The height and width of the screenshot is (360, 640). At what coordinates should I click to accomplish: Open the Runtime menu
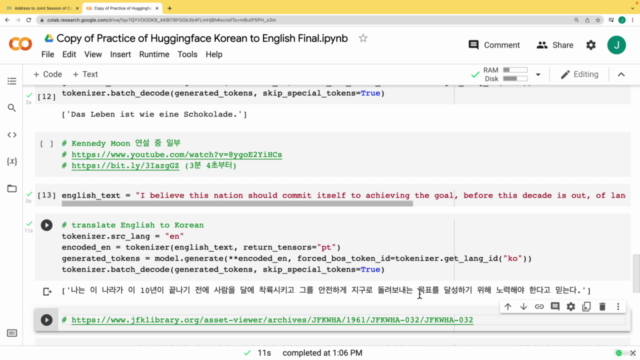tap(154, 55)
